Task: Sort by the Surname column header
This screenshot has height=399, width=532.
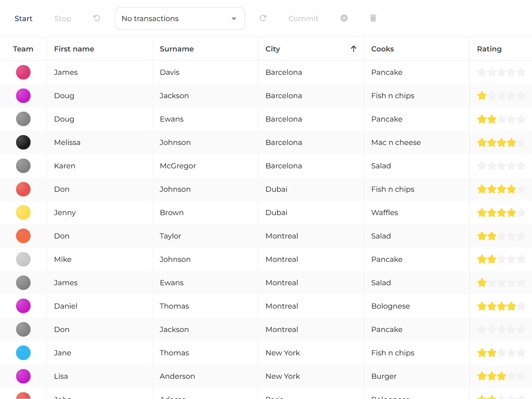Action: pyautogui.click(x=177, y=49)
